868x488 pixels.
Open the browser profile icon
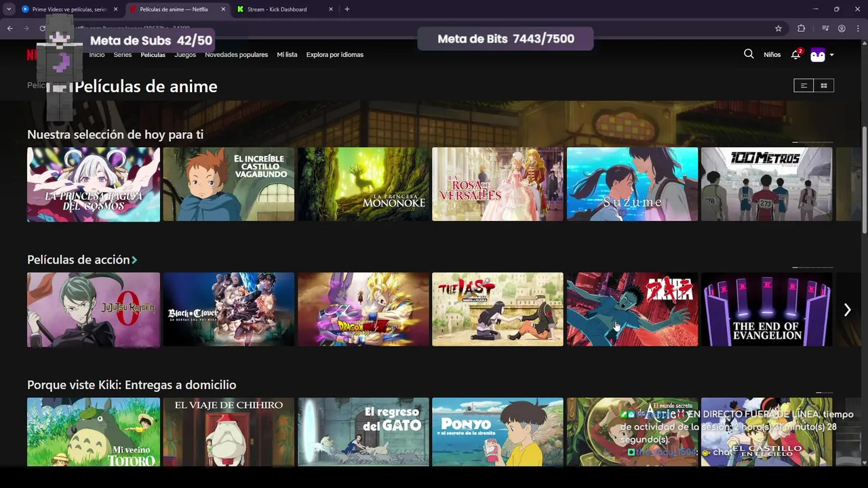(x=842, y=28)
